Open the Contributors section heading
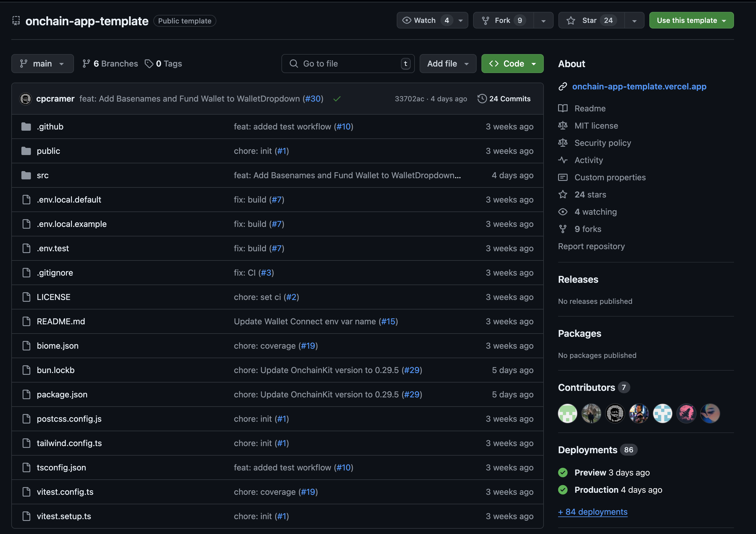This screenshot has width=756, height=534. point(586,387)
